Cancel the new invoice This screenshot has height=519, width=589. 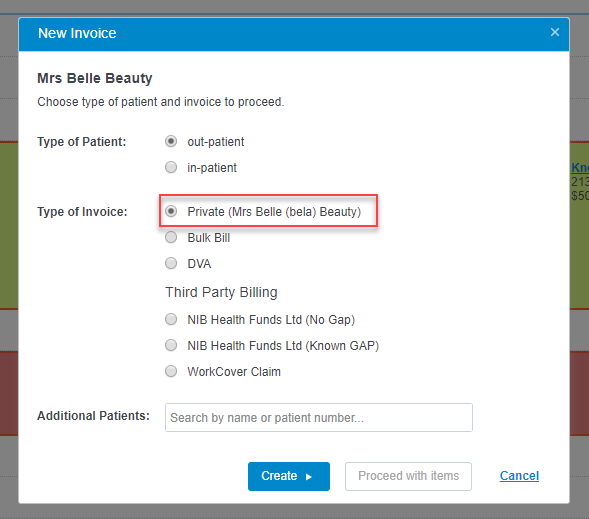pos(519,476)
